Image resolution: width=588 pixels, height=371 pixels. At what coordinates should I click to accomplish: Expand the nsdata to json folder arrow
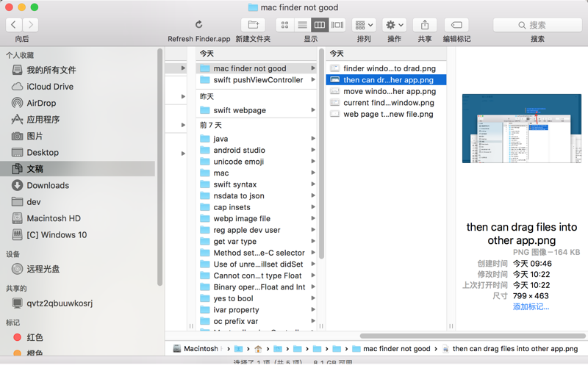click(x=313, y=195)
